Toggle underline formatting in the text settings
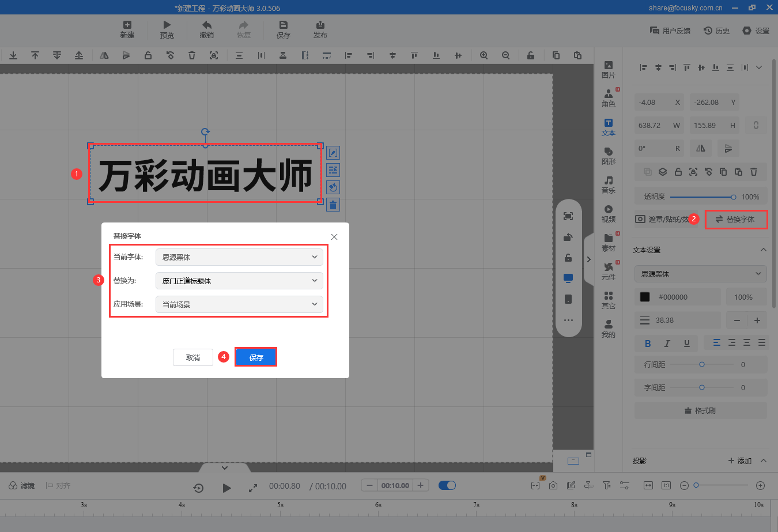Viewport: 778px width, 532px height. 686,343
